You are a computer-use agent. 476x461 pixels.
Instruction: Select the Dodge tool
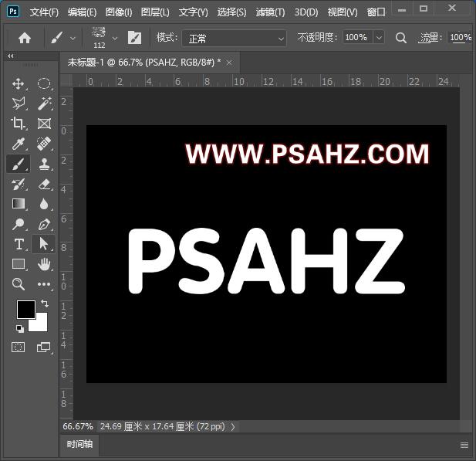pos(19,224)
